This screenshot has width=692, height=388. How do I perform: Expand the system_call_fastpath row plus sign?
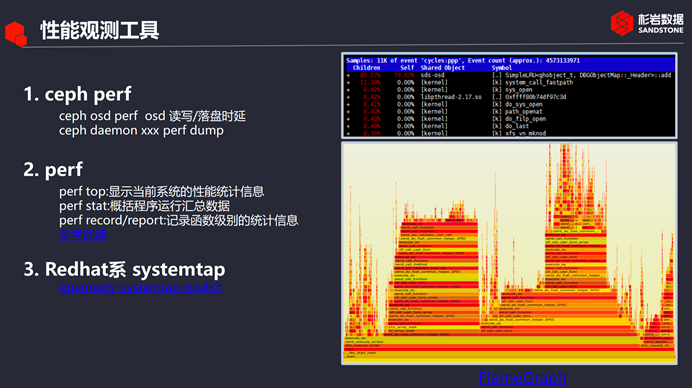click(x=348, y=83)
